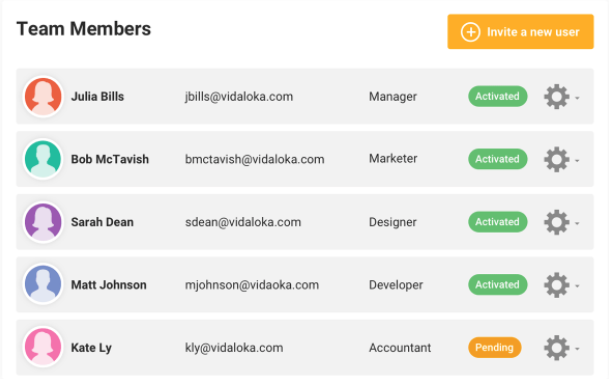Click the Pending status badge for Kate Ly
This screenshot has height=379, width=609.
tap(494, 348)
